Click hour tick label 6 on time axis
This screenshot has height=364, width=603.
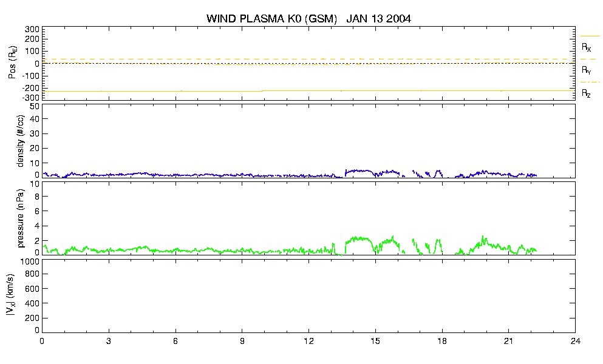coord(175,341)
